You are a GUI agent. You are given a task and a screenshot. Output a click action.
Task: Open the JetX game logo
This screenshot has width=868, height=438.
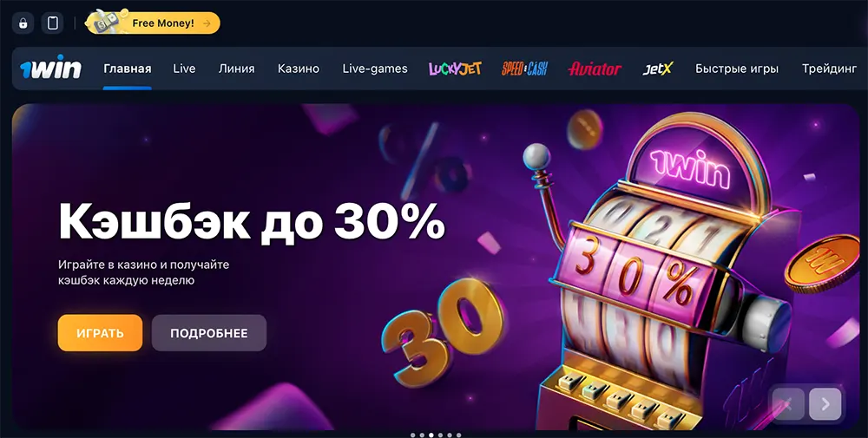658,69
